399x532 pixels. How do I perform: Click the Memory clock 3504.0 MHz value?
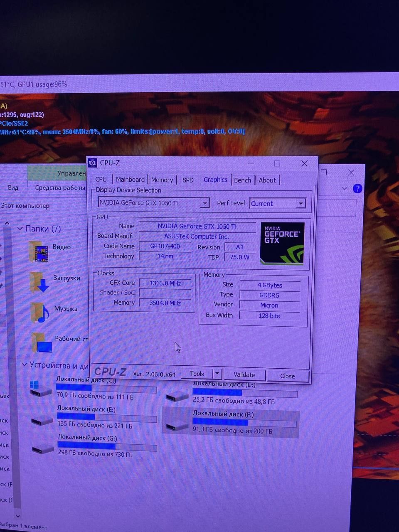point(165,303)
